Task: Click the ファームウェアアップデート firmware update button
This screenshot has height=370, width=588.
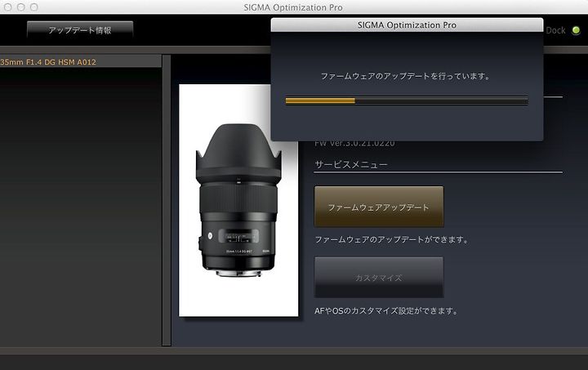Action: [379, 207]
